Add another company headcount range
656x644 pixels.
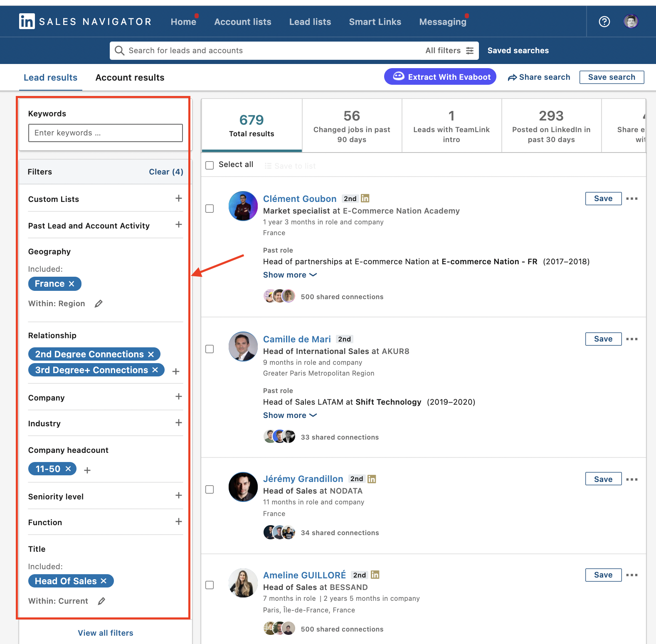(87, 470)
